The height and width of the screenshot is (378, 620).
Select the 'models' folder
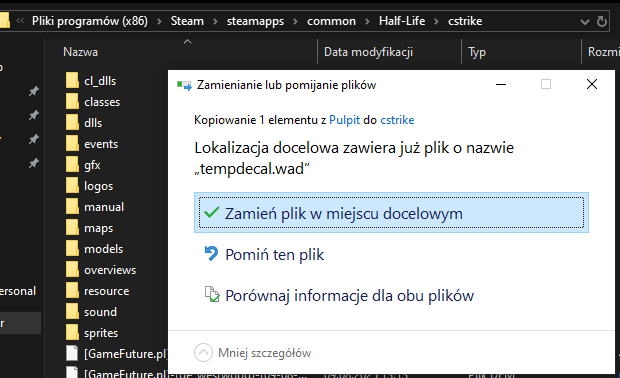[x=104, y=249]
